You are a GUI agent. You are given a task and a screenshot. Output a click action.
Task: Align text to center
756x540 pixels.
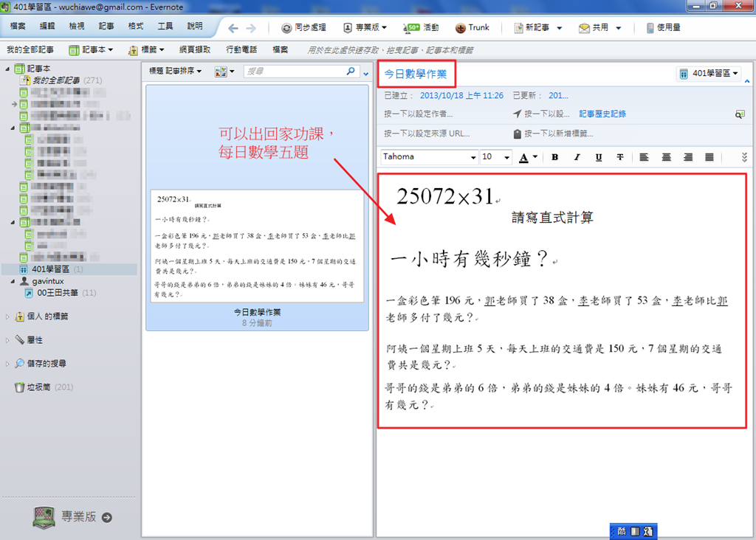tap(666, 157)
